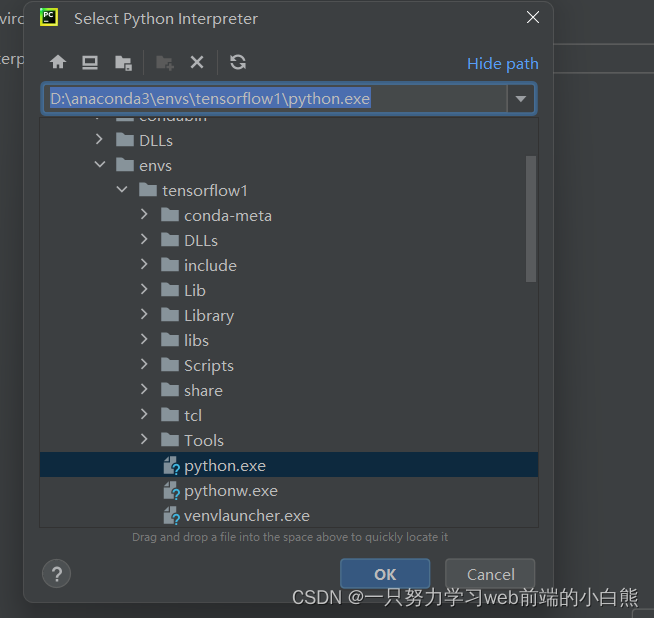Viewport: 654px width, 618px height.
Task: Click the envs folder icon
Action: click(125, 165)
